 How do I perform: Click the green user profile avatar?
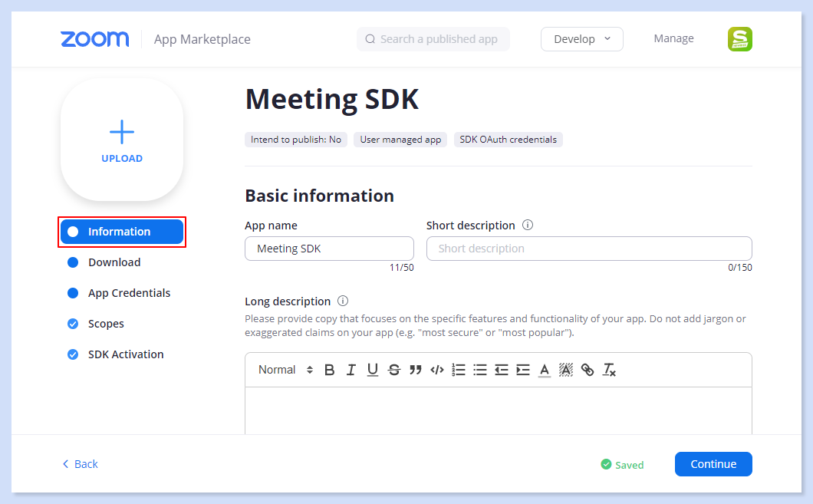740,39
